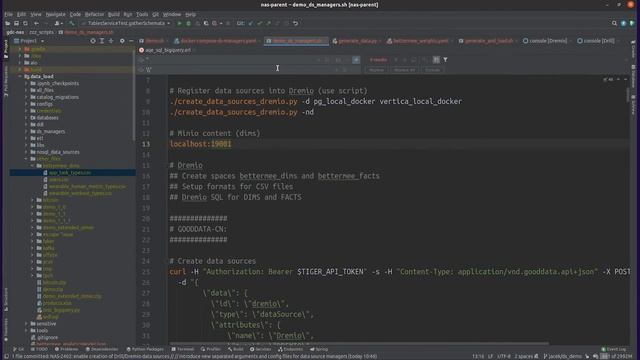Open the Git menu
The height and width of the screenshot is (360, 640).
156,14
